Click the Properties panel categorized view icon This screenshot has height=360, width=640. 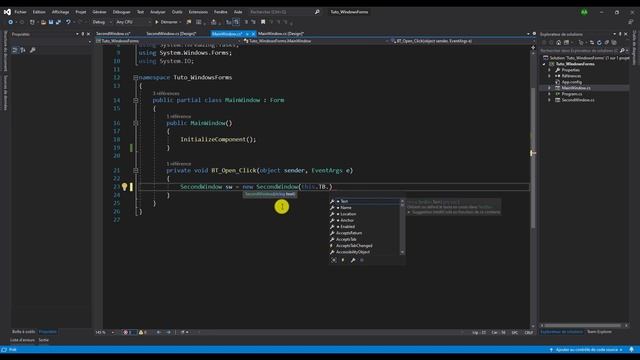(x=15, y=50)
